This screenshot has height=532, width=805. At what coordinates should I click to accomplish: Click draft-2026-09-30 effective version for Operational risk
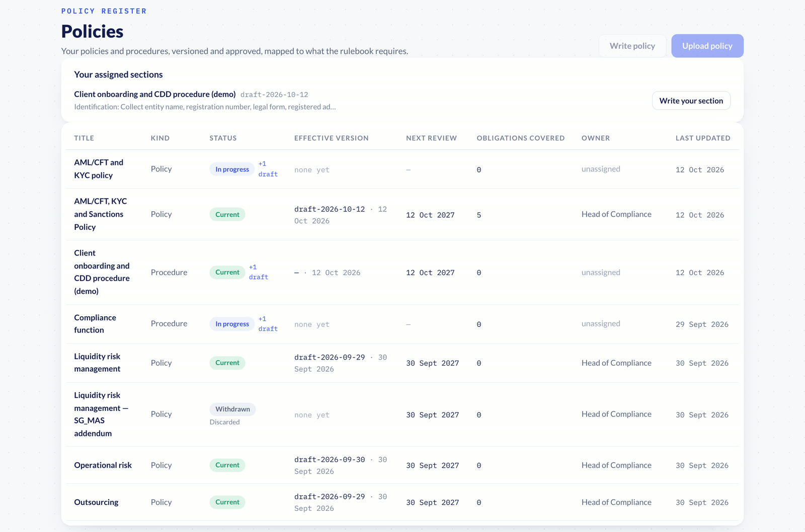coord(330,460)
